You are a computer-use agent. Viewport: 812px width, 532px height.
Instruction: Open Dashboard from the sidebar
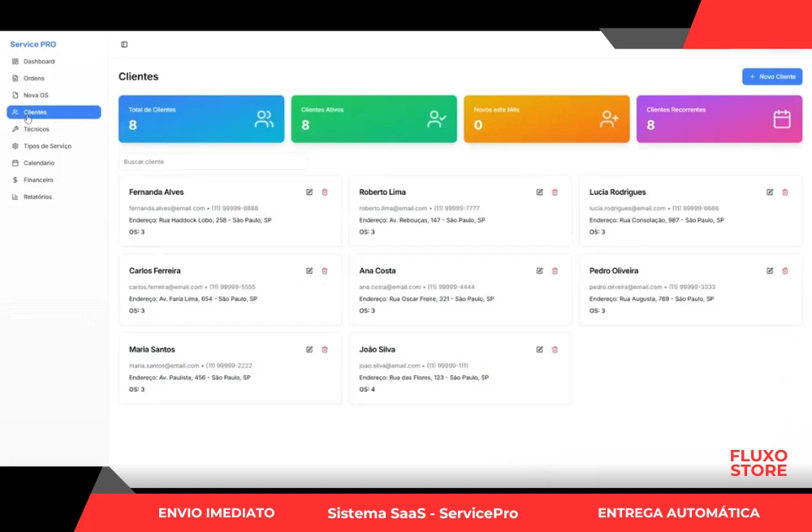(39, 62)
